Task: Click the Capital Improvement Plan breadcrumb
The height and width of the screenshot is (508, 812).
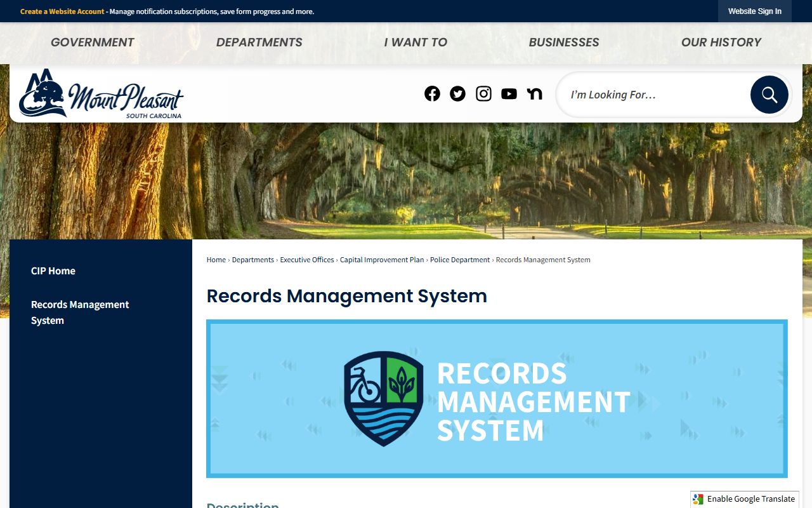Action: click(x=382, y=260)
